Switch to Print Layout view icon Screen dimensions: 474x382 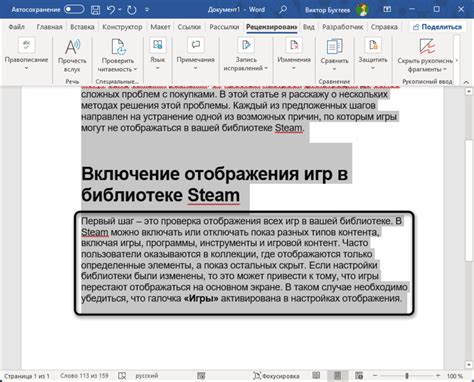coord(337,376)
